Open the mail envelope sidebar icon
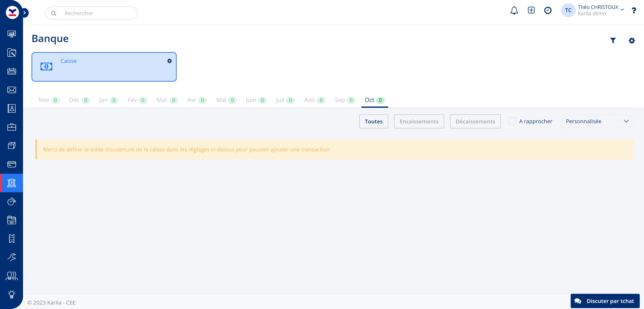 (11, 90)
